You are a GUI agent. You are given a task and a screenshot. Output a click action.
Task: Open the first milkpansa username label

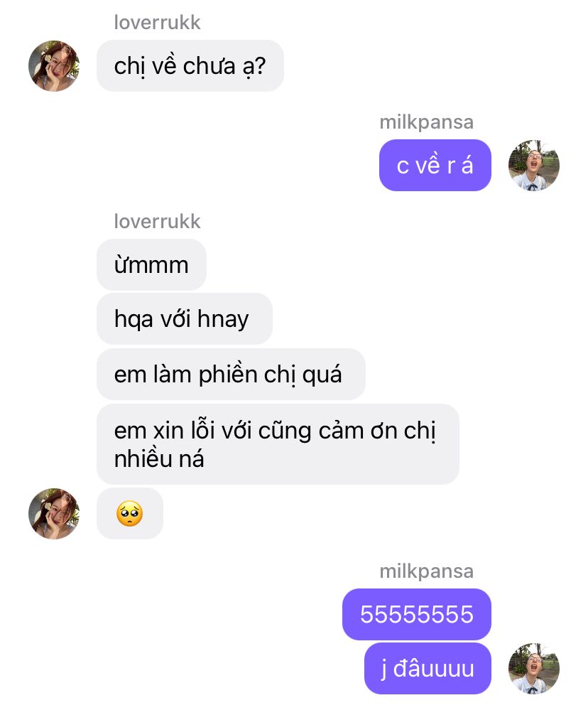[x=427, y=122]
